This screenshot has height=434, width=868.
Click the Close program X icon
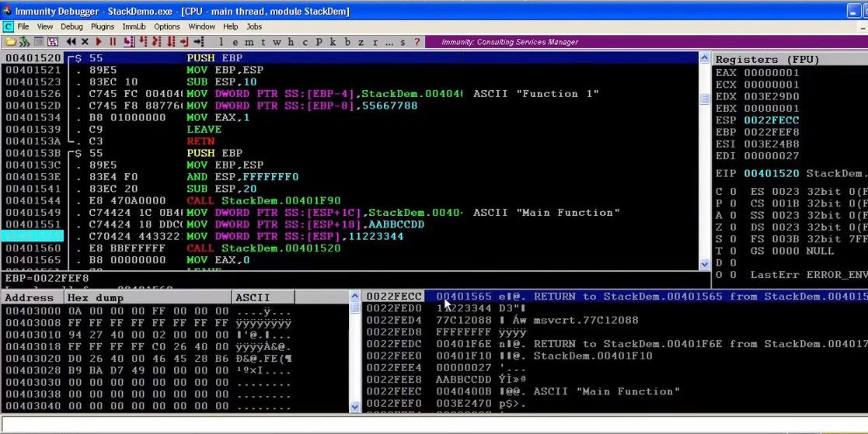85,41
